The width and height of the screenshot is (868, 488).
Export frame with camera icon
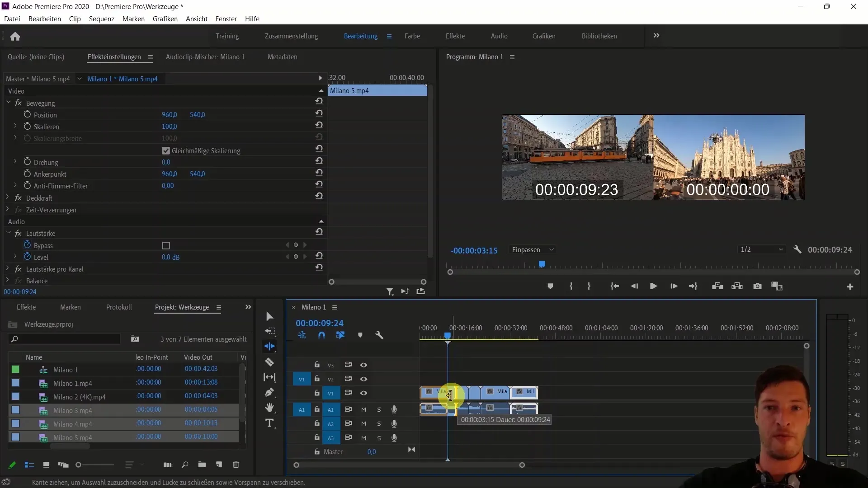coord(757,286)
